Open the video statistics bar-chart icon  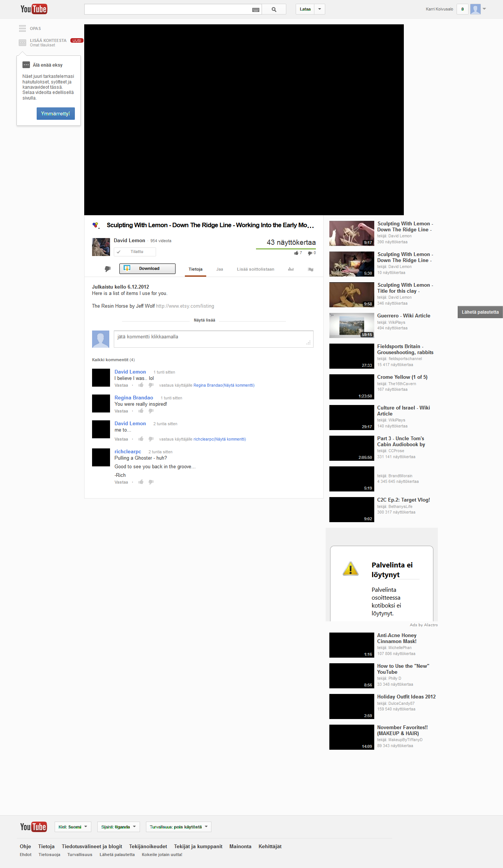pyautogui.click(x=291, y=269)
